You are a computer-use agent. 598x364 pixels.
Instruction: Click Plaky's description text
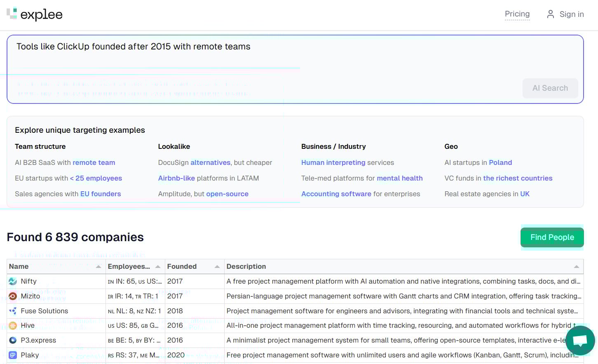tap(402, 355)
